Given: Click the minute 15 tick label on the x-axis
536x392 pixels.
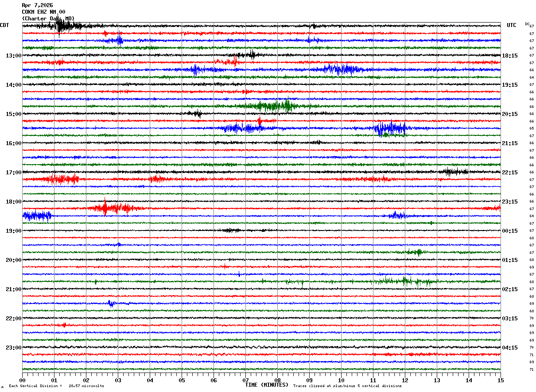Looking at the screenshot, I should point(501,380).
